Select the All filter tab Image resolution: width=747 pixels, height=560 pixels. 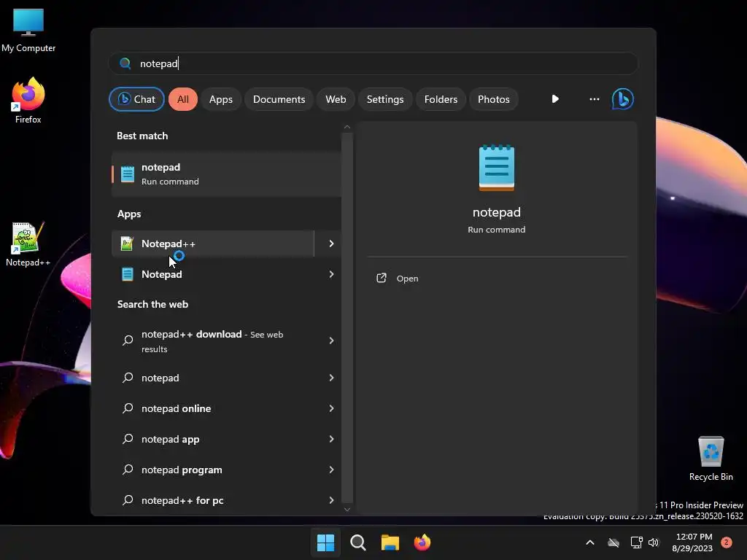coord(183,99)
